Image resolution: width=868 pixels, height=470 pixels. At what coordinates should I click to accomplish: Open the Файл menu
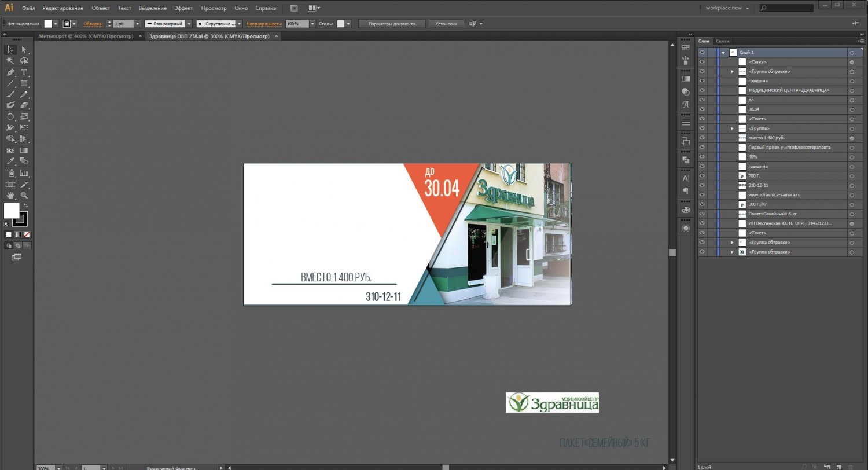28,8
